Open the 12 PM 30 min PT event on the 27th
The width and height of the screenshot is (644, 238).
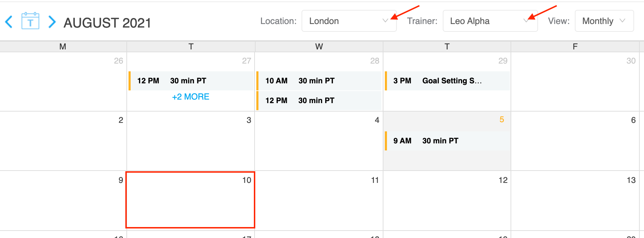[191, 81]
